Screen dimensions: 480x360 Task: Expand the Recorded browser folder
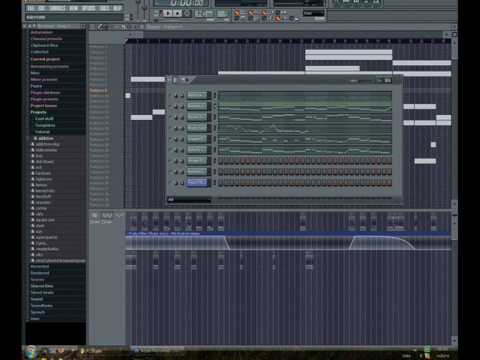pos(40,266)
